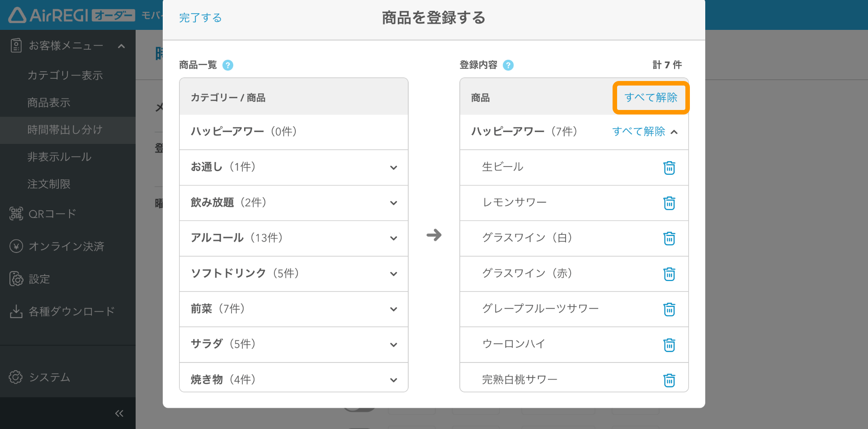This screenshot has height=429, width=868.
Task: Click the download icon for 各種ダウンロード
Action: tap(16, 311)
